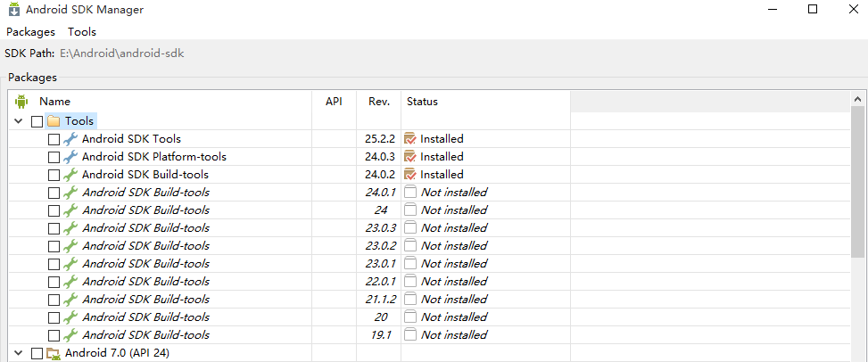The image size is (868, 362).
Task: Click the wrench icon of Build-tools rev 24
Action: click(x=70, y=210)
